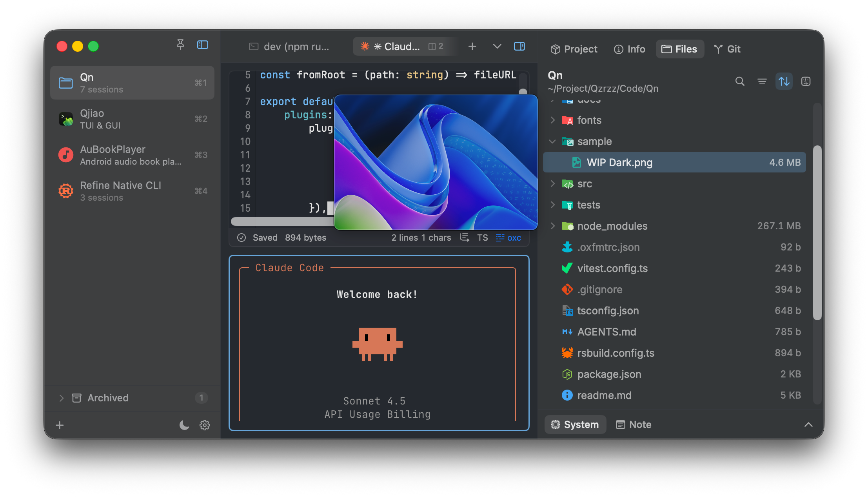Click the Saved status checkmark icon
Viewport: 868px width, 497px height.
pyautogui.click(x=242, y=238)
